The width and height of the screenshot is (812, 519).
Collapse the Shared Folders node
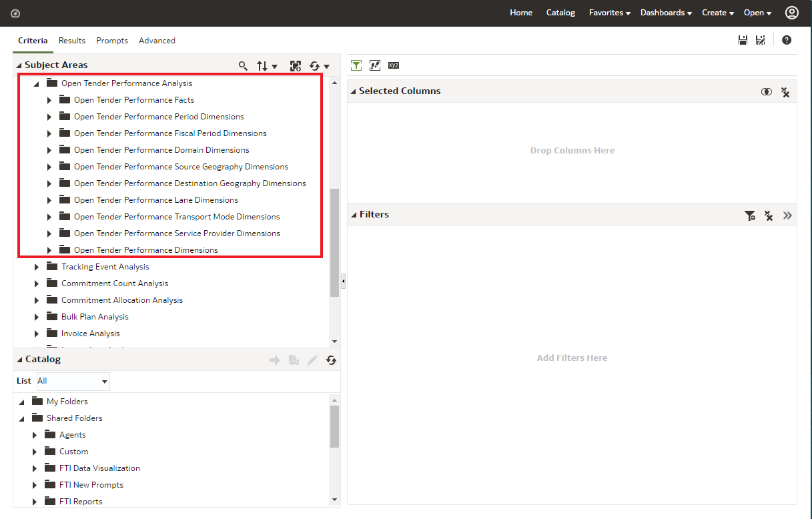22,419
